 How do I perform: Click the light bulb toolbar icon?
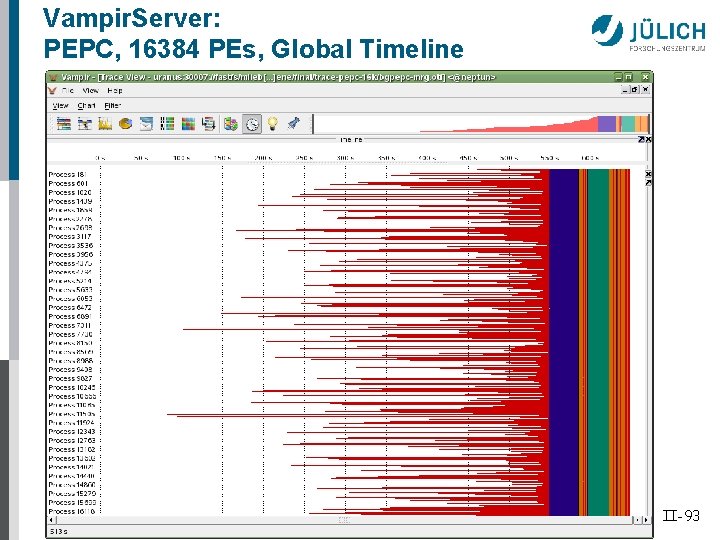coord(273,124)
